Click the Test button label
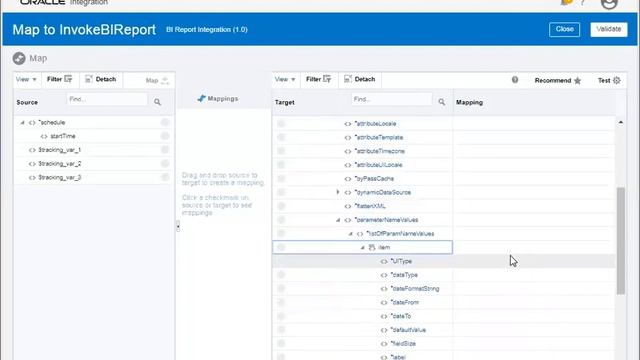 point(604,80)
